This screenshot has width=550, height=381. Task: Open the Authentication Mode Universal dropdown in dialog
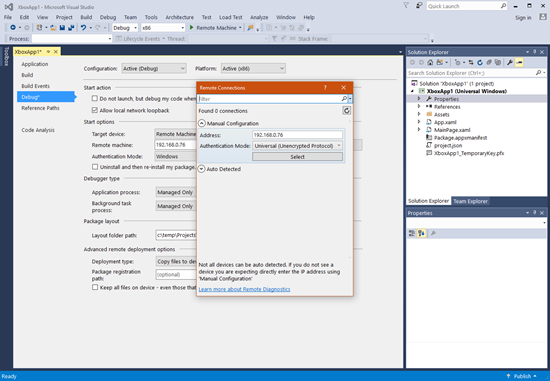point(297,146)
